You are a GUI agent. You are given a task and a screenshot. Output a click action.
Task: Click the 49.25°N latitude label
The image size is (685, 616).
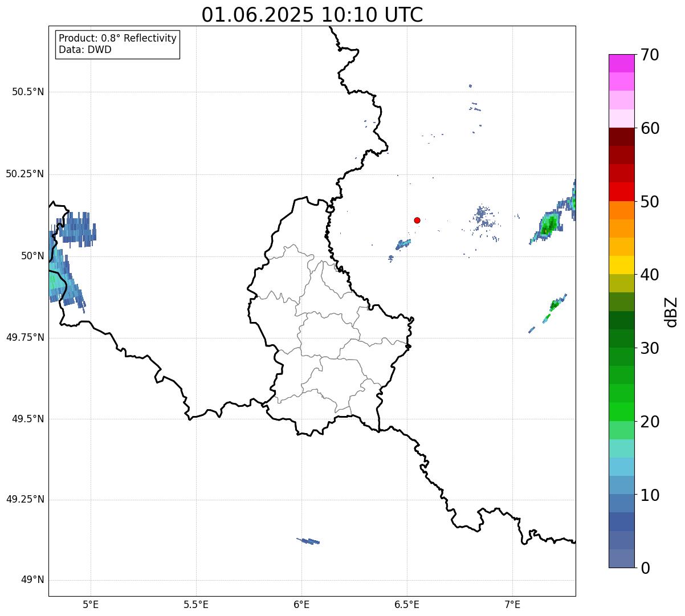[x=25, y=499]
